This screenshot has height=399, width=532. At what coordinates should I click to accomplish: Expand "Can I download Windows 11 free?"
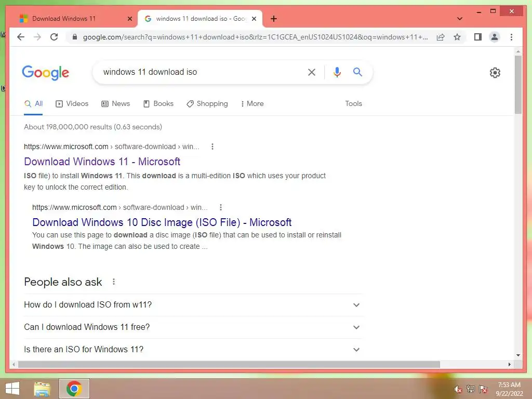point(193,327)
